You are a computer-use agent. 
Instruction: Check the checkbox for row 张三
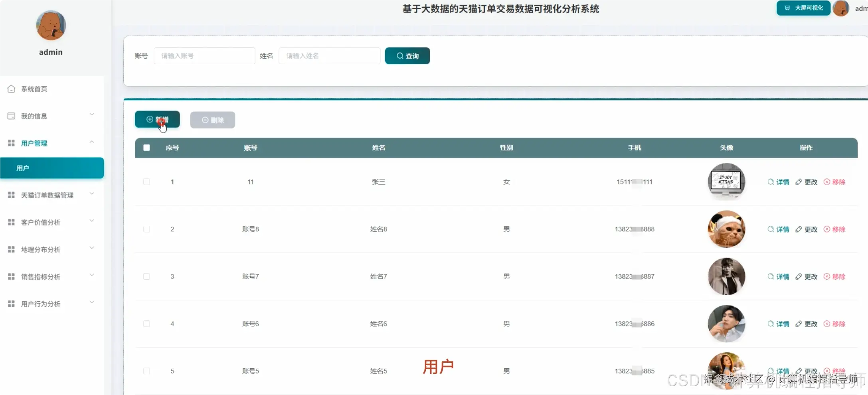click(x=146, y=182)
